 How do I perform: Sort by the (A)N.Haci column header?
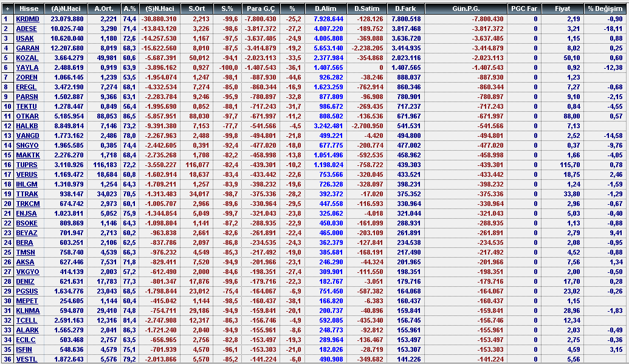pos(66,9)
